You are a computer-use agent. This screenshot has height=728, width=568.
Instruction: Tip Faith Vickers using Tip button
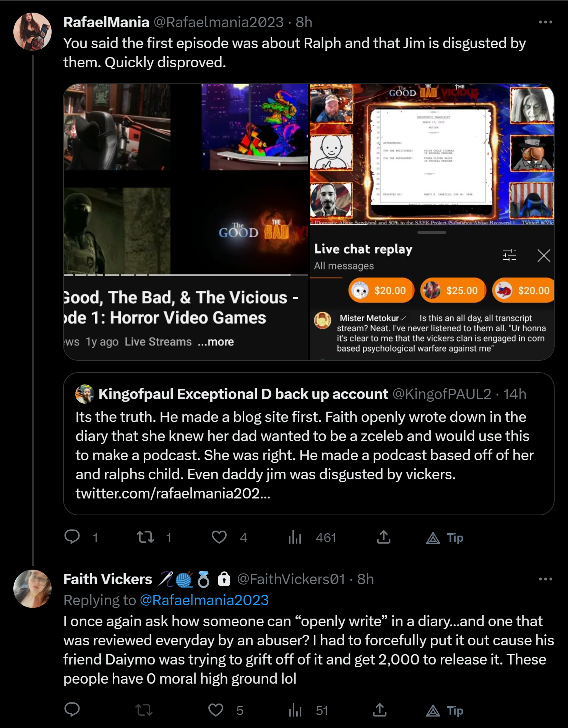445,710
